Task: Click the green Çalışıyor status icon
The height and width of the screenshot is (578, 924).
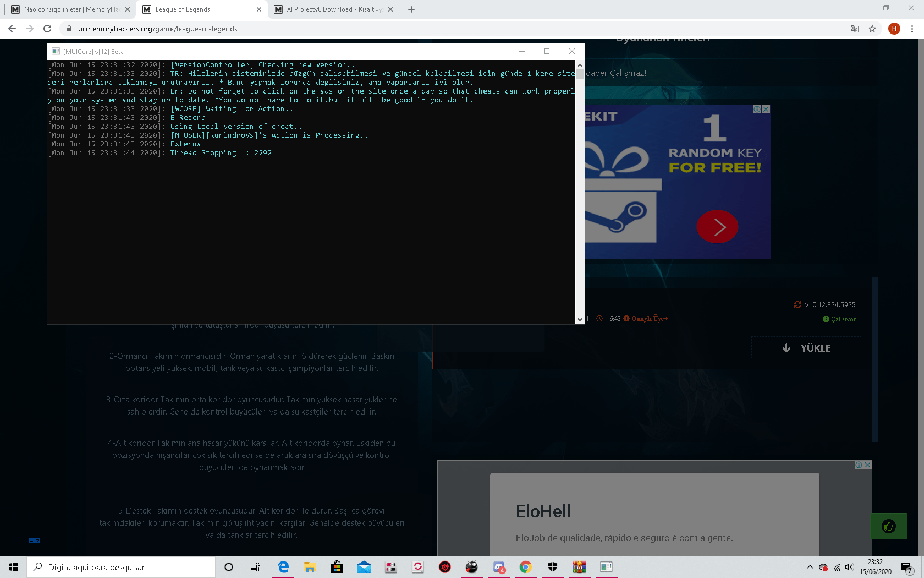Action: pyautogui.click(x=826, y=319)
